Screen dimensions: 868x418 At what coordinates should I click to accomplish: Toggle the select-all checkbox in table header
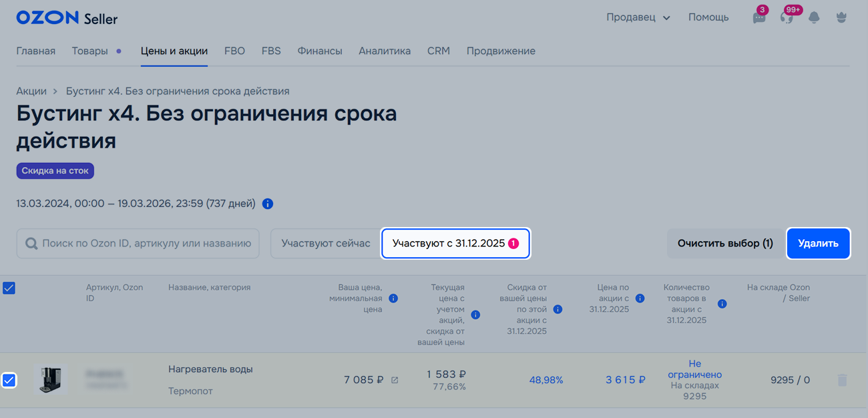[9, 288]
